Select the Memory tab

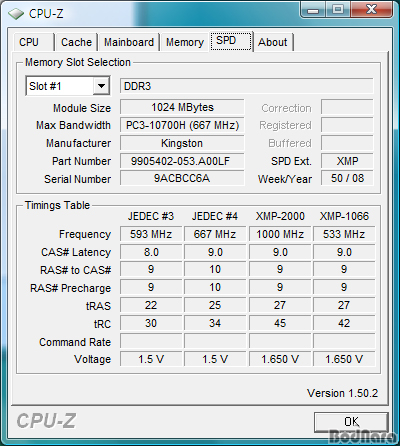click(185, 42)
